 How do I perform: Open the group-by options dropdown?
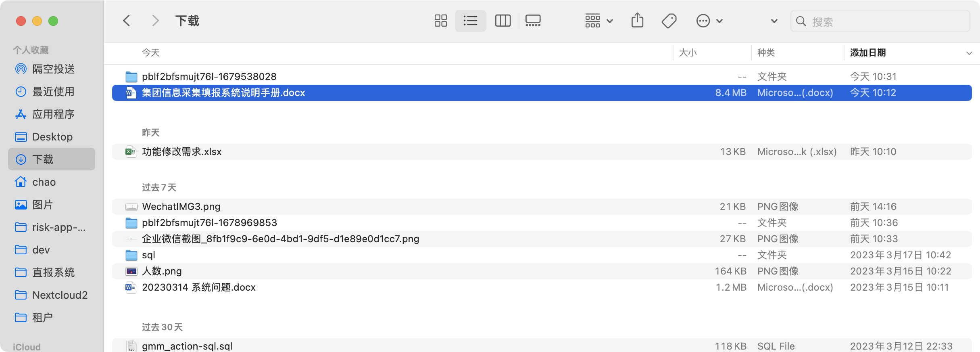[598, 21]
